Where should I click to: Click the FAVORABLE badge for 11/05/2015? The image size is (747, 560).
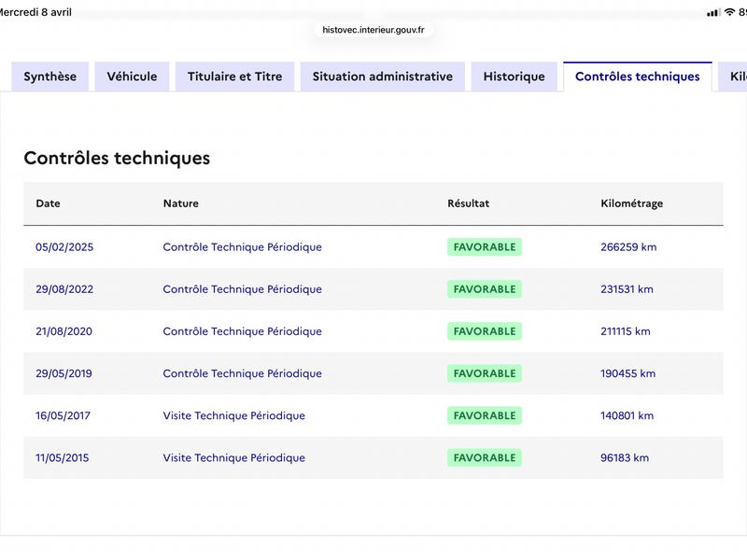tap(484, 457)
